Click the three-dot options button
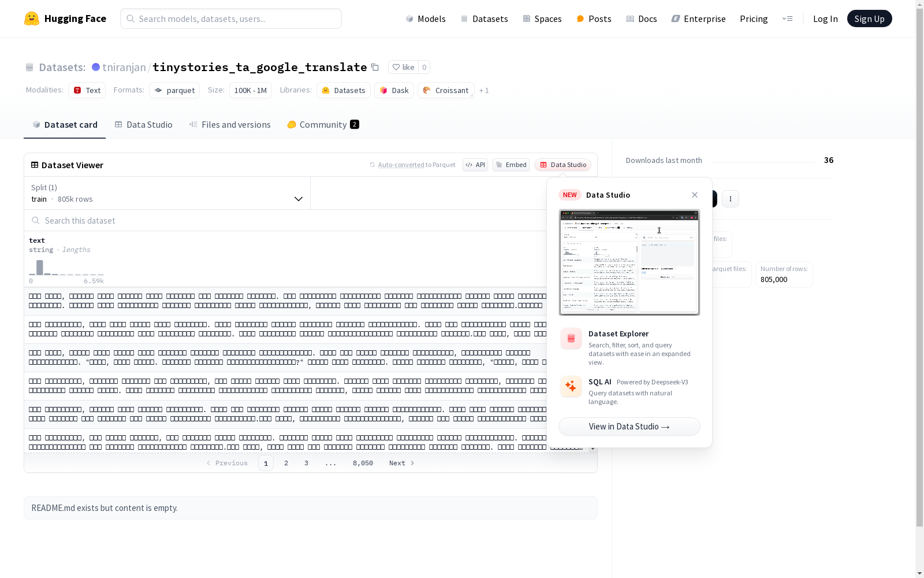Image resolution: width=924 pixels, height=578 pixels. click(x=731, y=199)
